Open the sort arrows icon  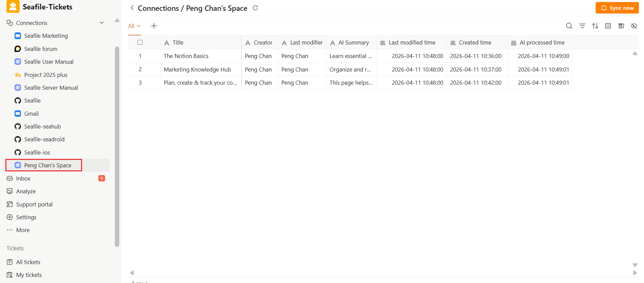(x=595, y=26)
